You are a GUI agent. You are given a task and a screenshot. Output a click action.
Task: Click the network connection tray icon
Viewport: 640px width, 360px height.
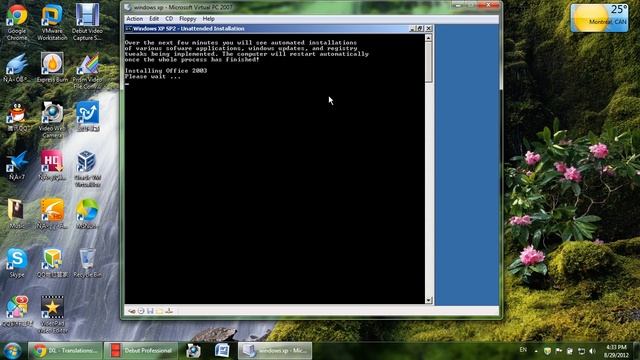coord(581,351)
